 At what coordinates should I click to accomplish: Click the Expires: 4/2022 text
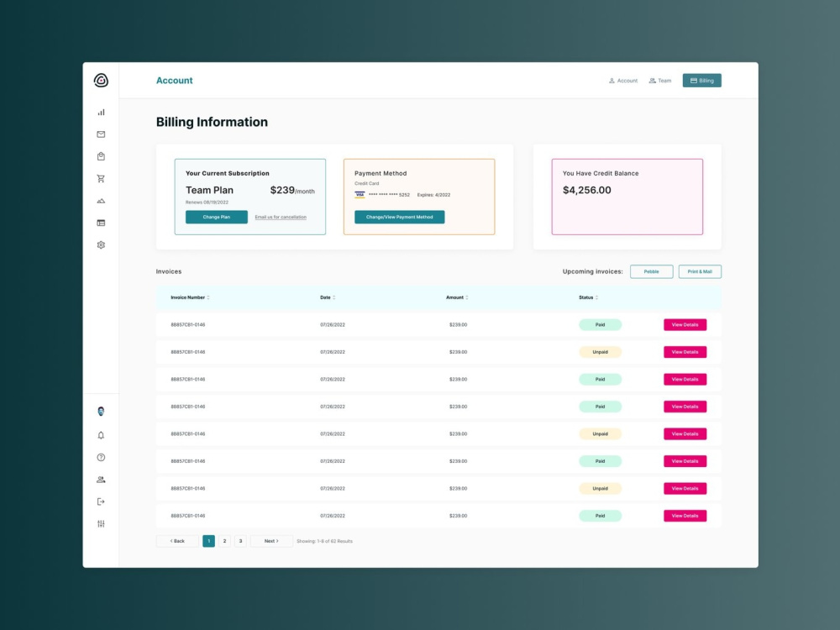(434, 195)
